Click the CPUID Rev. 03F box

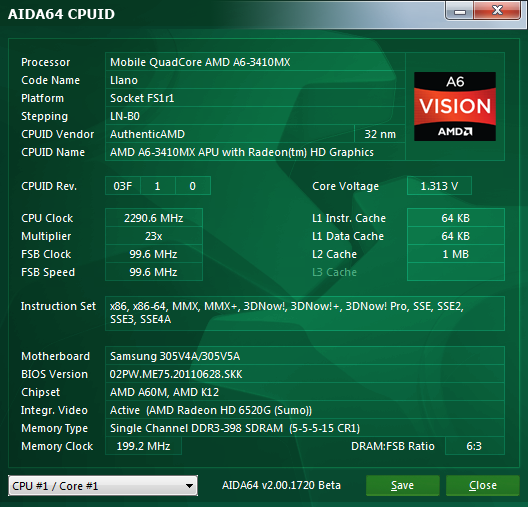click(123, 186)
